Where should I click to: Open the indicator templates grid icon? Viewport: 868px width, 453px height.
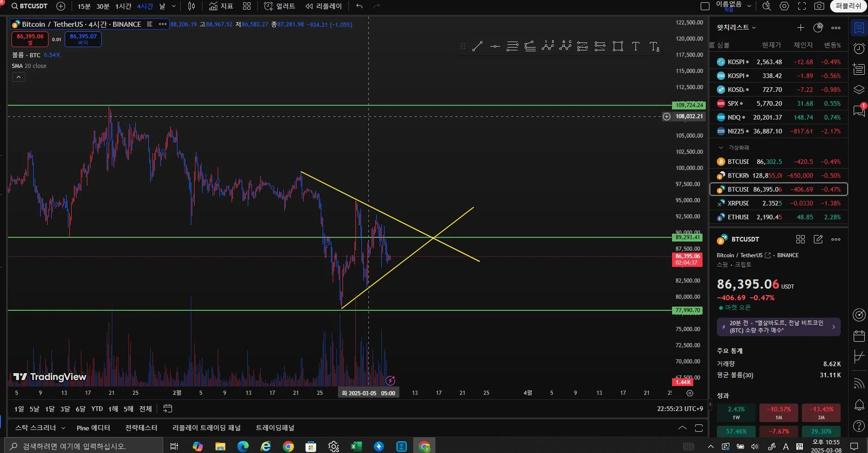pos(247,6)
